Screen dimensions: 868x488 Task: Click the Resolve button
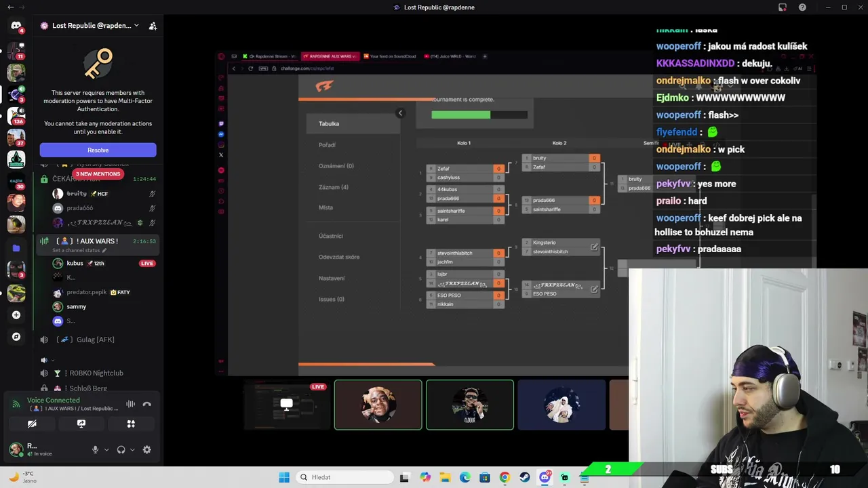[x=98, y=150]
